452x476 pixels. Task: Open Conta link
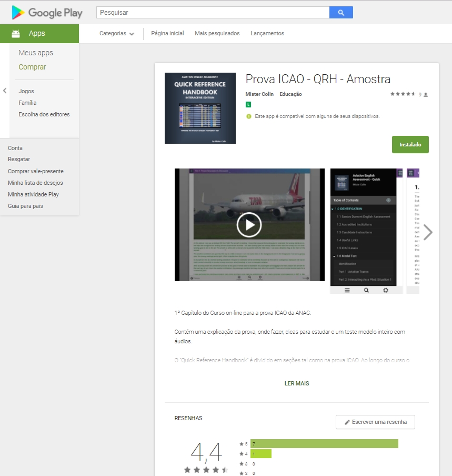tap(15, 148)
